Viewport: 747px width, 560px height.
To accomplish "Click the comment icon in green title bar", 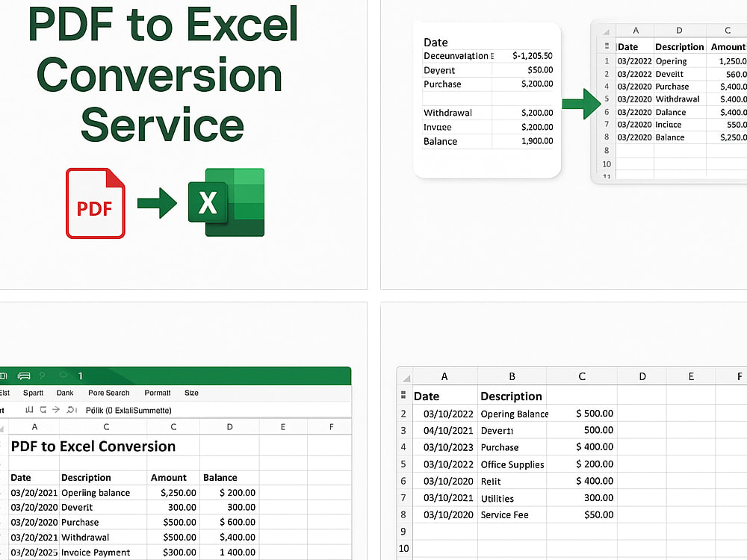I will point(24,376).
